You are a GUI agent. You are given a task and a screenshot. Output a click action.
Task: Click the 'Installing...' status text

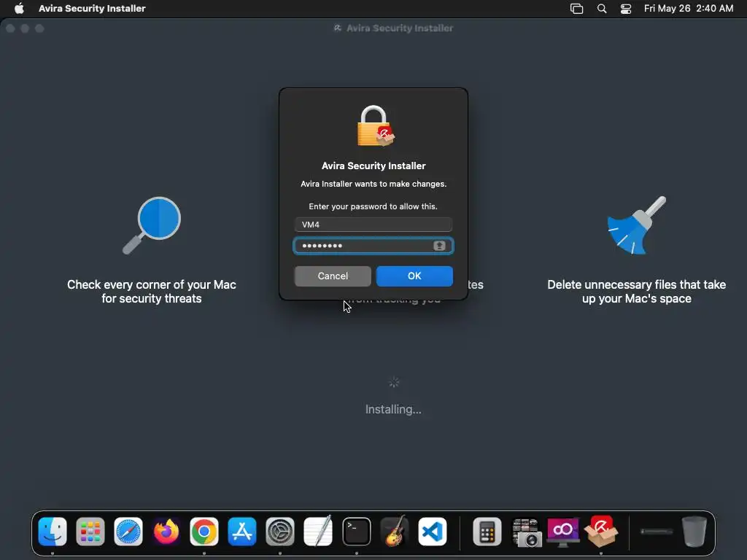click(x=393, y=409)
